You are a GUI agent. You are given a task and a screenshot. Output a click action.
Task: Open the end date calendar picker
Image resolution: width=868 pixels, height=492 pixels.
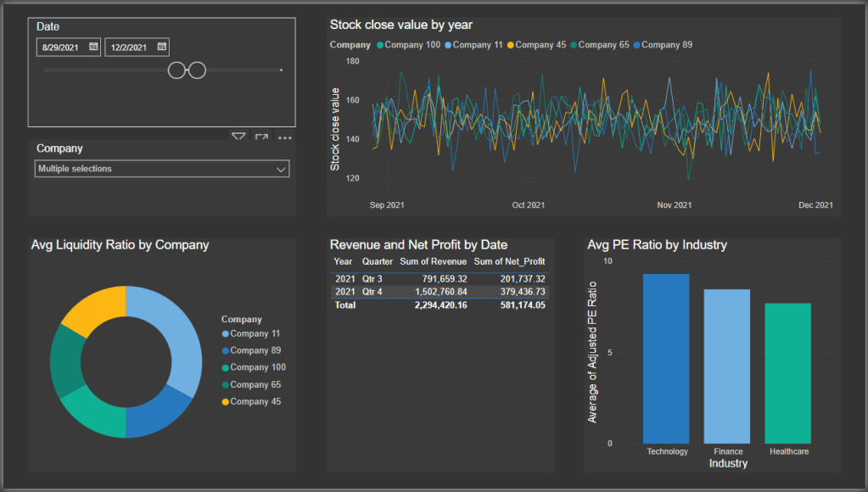161,48
